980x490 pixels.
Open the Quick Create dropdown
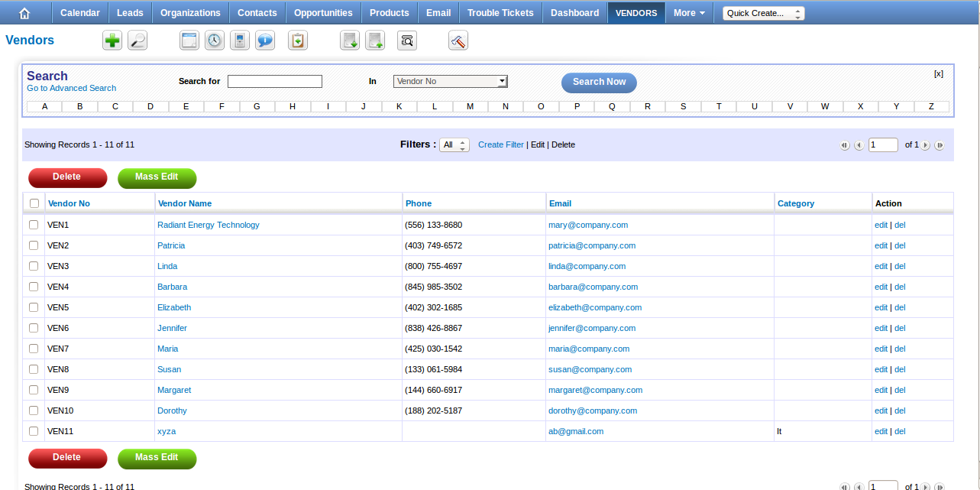pos(763,13)
